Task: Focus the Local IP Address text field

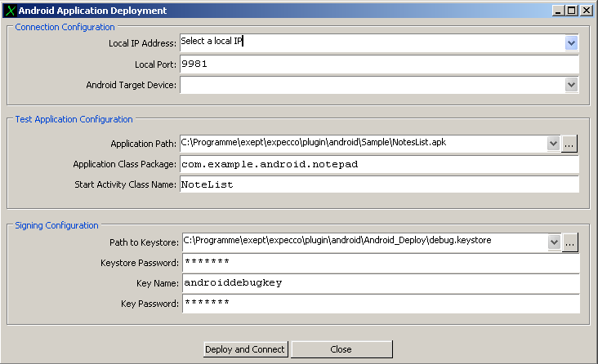Action: (x=368, y=42)
